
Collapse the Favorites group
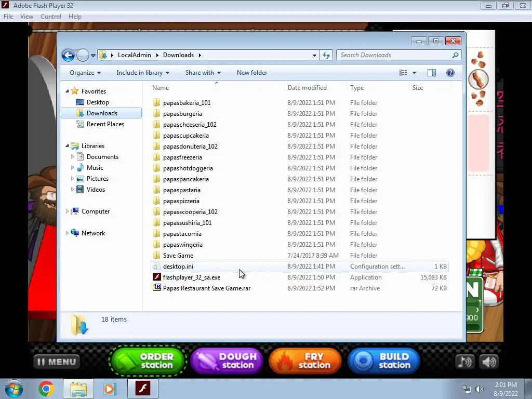pyautogui.click(x=67, y=91)
